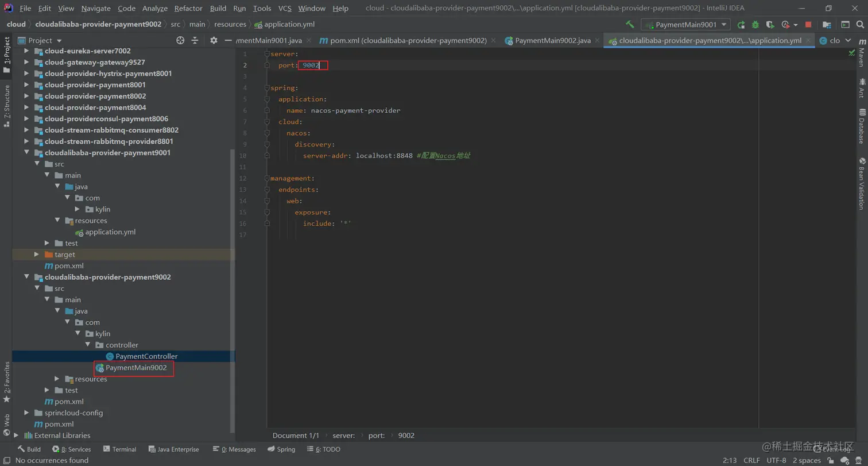Open the Terminal tool window

point(119,449)
